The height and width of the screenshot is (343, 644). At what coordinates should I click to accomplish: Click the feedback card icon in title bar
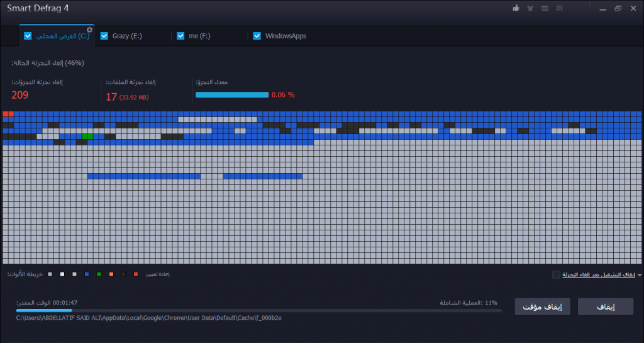545,8
